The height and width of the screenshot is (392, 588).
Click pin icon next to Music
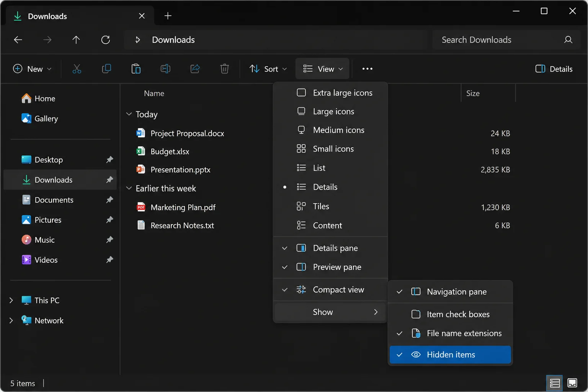pyautogui.click(x=109, y=240)
